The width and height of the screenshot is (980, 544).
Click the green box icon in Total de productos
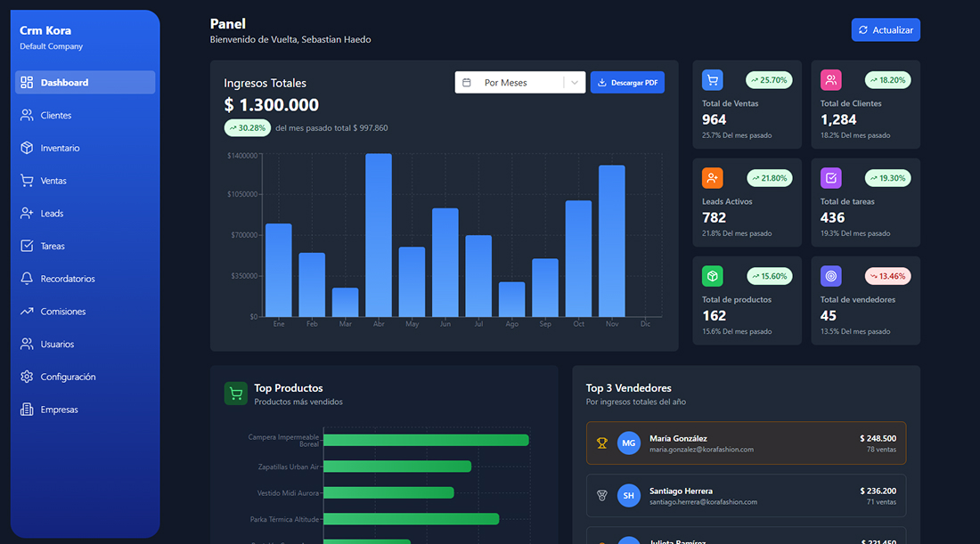pyautogui.click(x=712, y=276)
